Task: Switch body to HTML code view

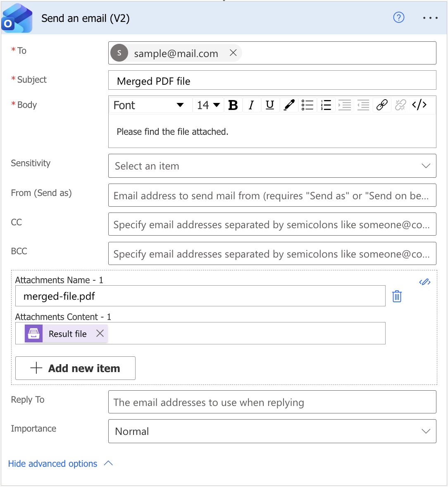Action: (419, 105)
